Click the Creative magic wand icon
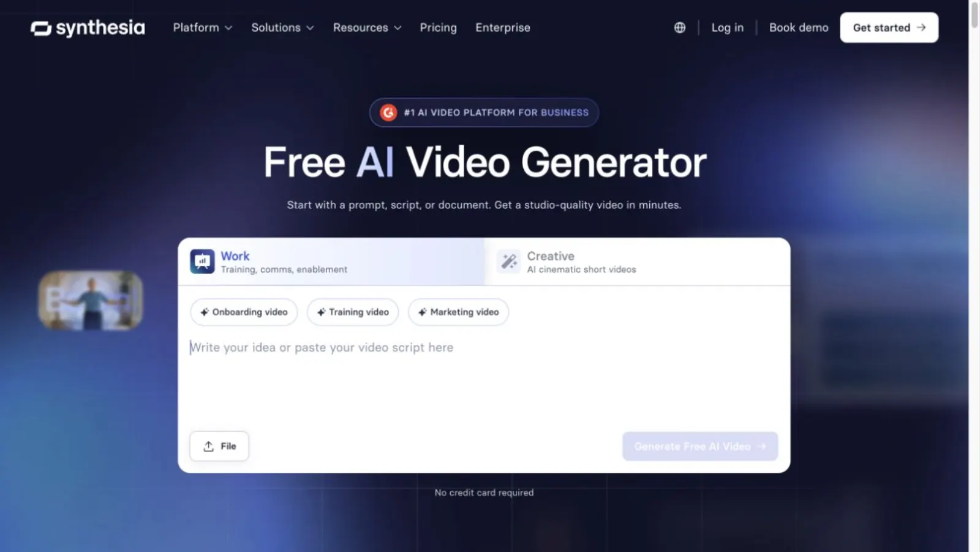Screen dimensions: 980x552 click(x=508, y=262)
